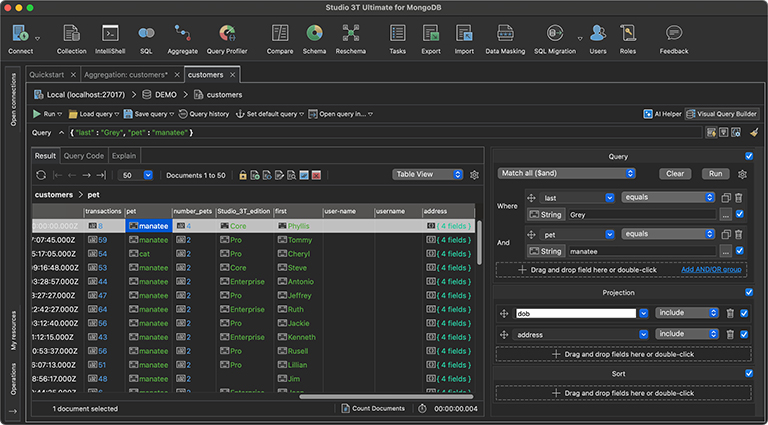Disable the 'Grey' condition checkbox

point(740,214)
